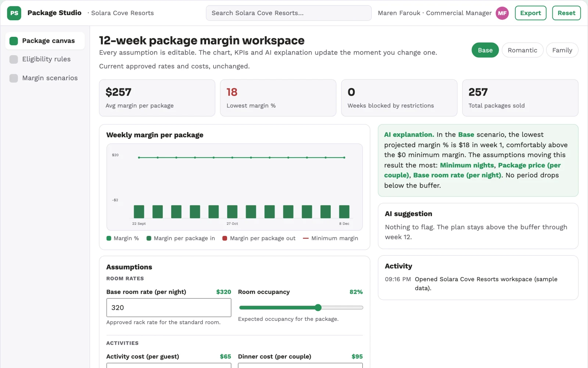Select the Package canvas sidebar icon
This screenshot has width=588, height=368.
point(14,41)
